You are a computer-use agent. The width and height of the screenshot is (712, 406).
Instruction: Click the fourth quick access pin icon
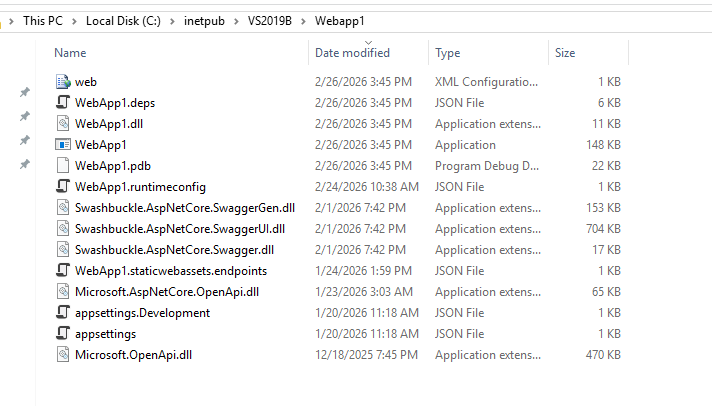(x=25, y=164)
